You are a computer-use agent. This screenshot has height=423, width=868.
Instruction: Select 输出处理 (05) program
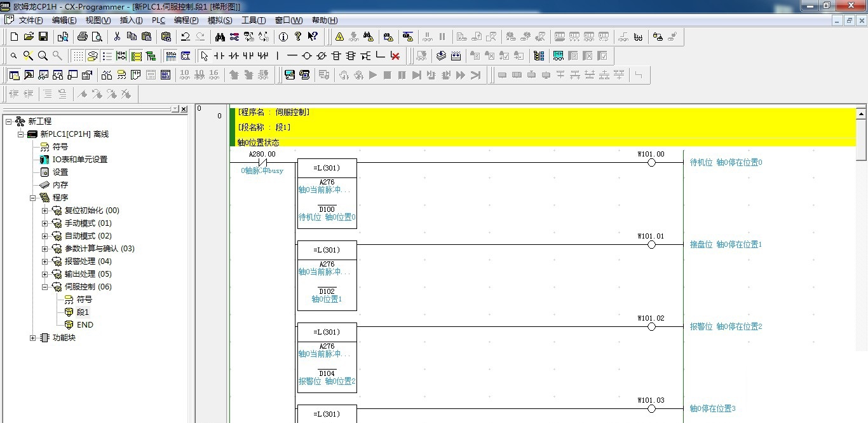[88, 274]
